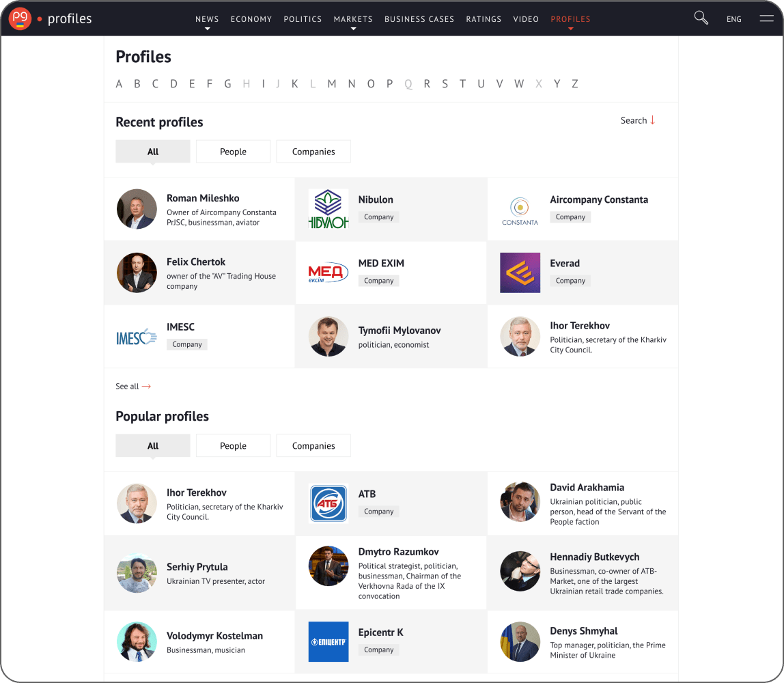This screenshot has height=683, width=784.
Task: Filter Recent profiles by Companies
Action: tap(313, 152)
